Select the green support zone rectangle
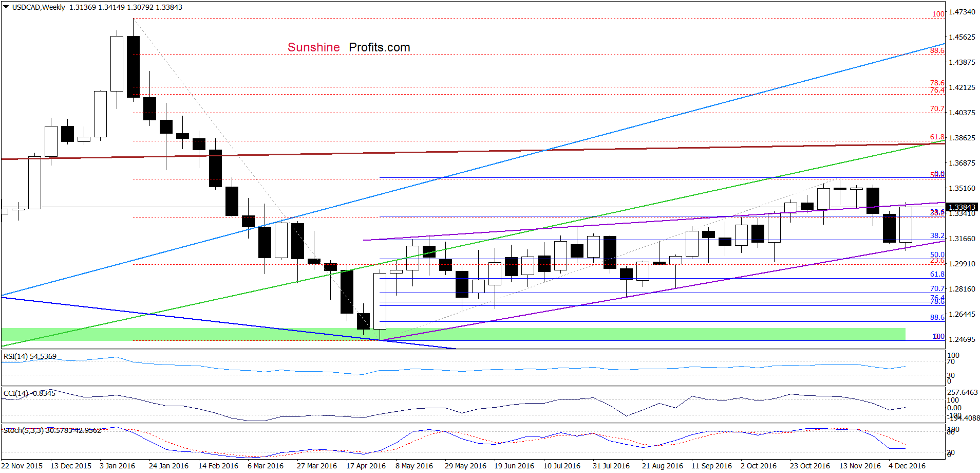 pos(453,334)
